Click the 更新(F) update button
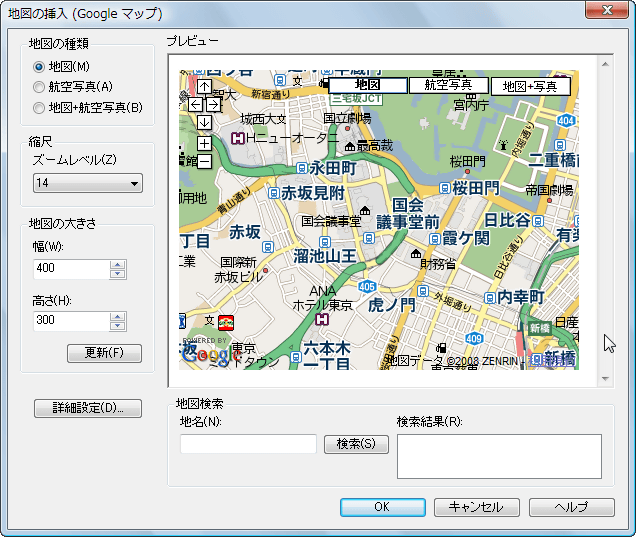Image resolution: width=636 pixels, height=537 pixels. pyautogui.click(x=104, y=353)
